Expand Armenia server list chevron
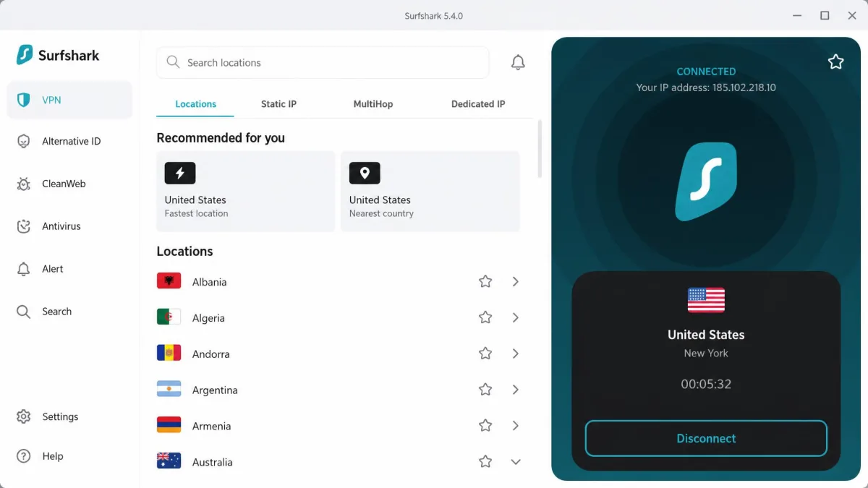The width and height of the screenshot is (868, 488). pyautogui.click(x=516, y=426)
